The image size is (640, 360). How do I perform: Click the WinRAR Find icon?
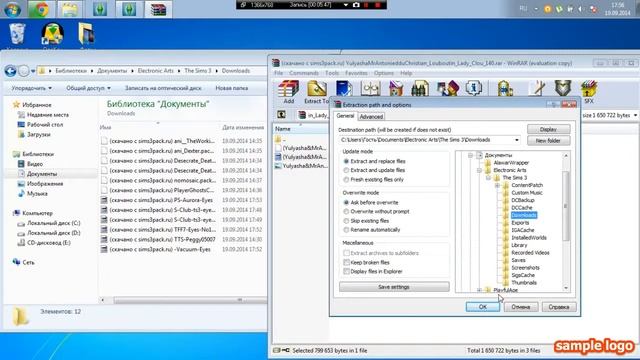click(x=420, y=89)
